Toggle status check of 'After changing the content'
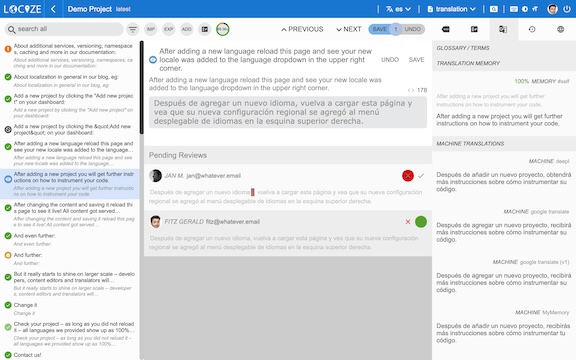This screenshot has height=360, width=576. (8, 208)
